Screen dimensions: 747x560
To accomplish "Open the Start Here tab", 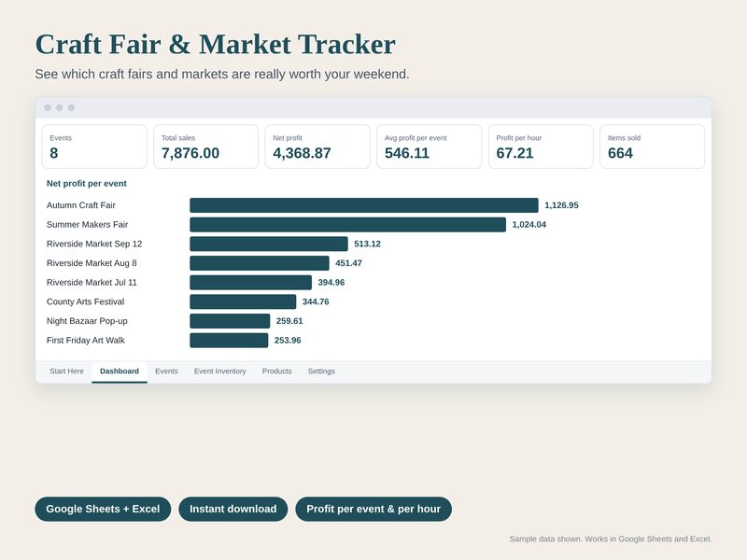I will tap(66, 371).
